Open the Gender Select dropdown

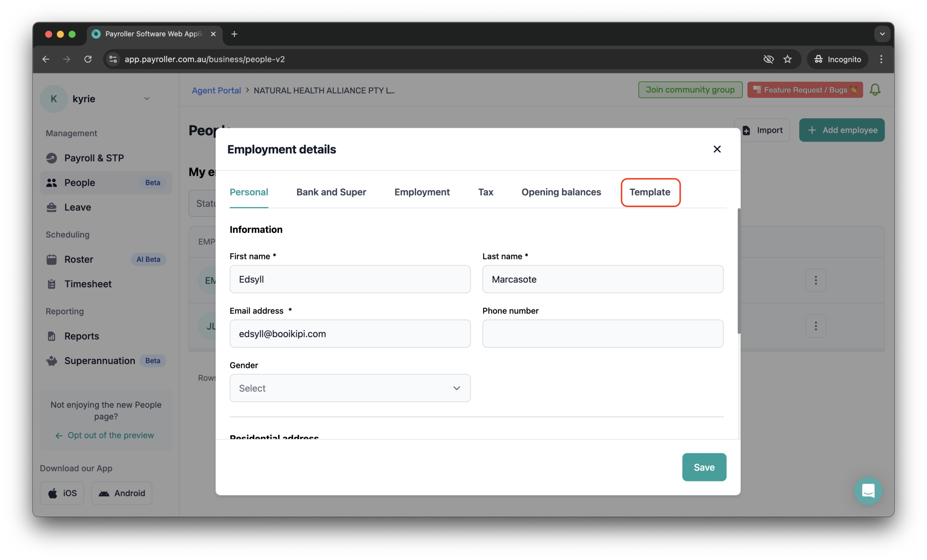350,388
